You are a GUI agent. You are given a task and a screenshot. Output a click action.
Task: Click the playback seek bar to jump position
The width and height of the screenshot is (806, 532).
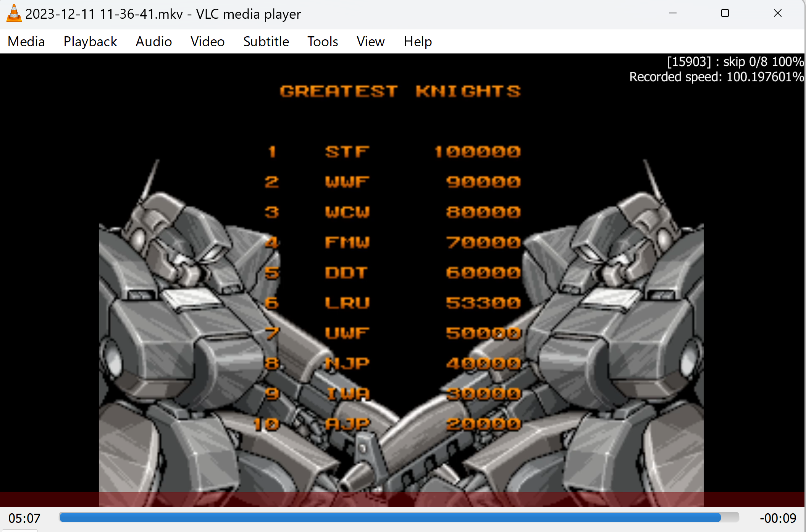tap(399, 517)
